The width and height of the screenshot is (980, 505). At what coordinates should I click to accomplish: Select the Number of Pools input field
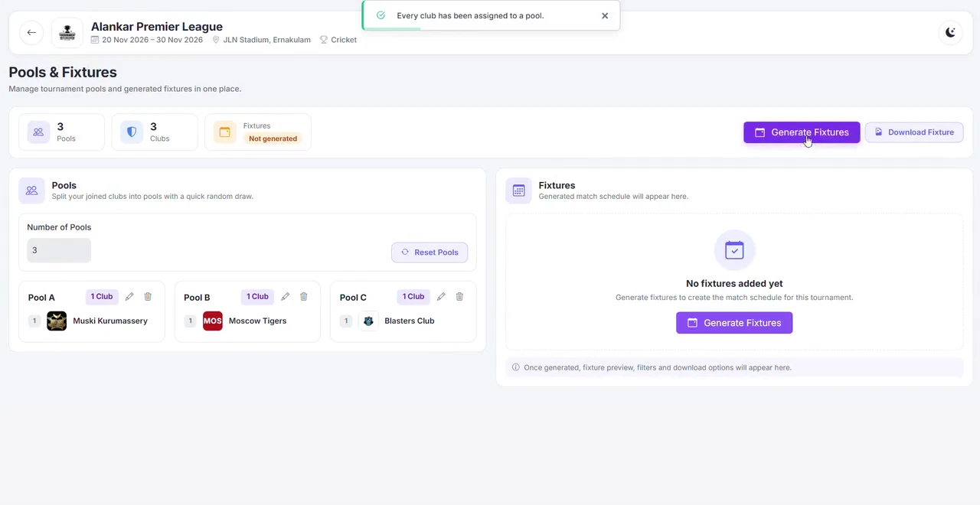tap(59, 250)
